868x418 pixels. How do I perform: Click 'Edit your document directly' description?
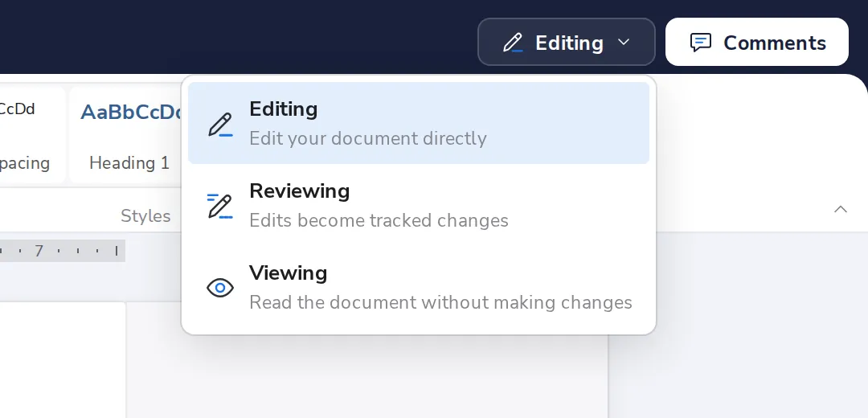(367, 138)
